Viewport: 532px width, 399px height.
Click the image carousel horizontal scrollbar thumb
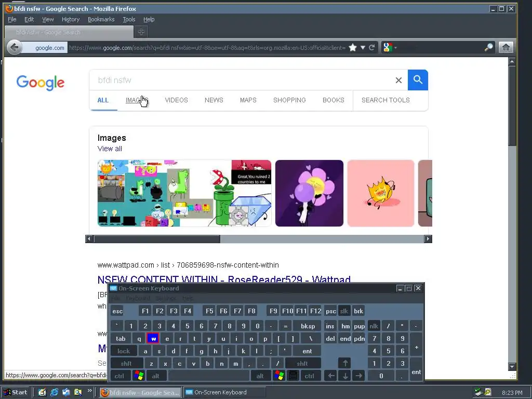coord(157,239)
